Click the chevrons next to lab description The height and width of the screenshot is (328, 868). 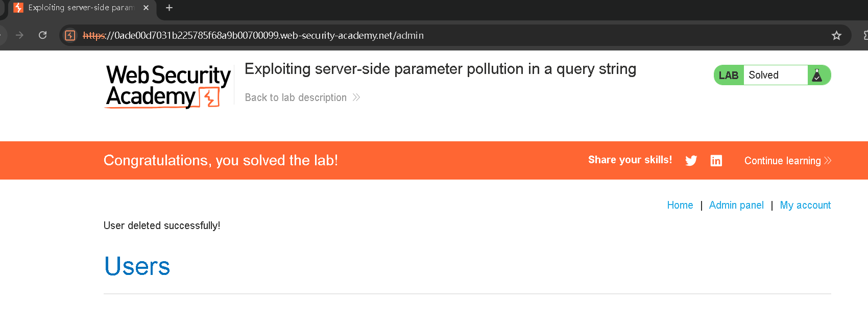pyautogui.click(x=356, y=97)
